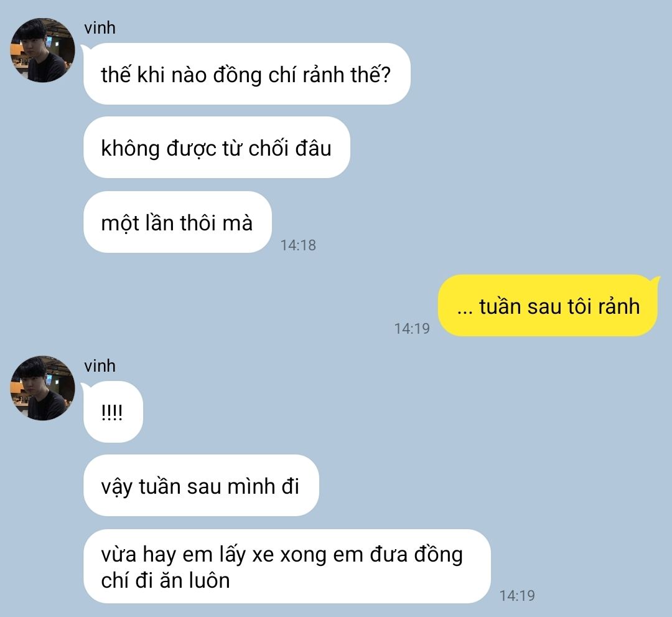The height and width of the screenshot is (617, 672).
Task: Tap yellow bubble '... tuần sau tôi rảnh'
Action: point(549,305)
